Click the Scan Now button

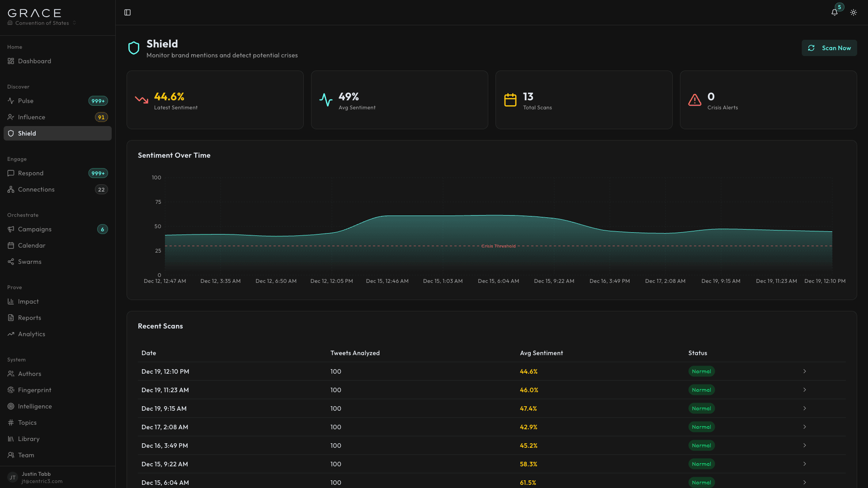(829, 48)
